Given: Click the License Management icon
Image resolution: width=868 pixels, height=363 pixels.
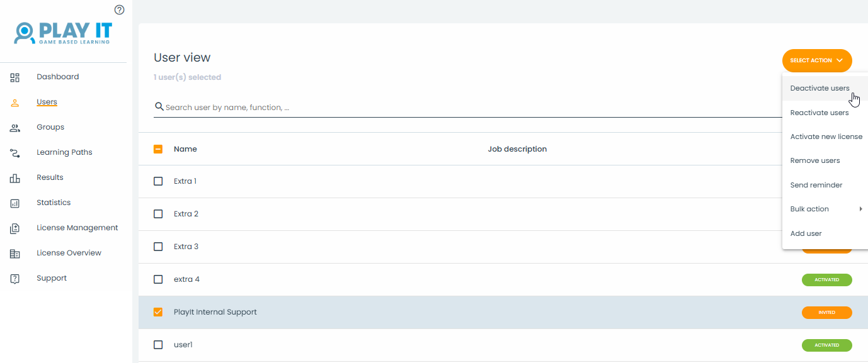Looking at the screenshot, I should pos(15,228).
